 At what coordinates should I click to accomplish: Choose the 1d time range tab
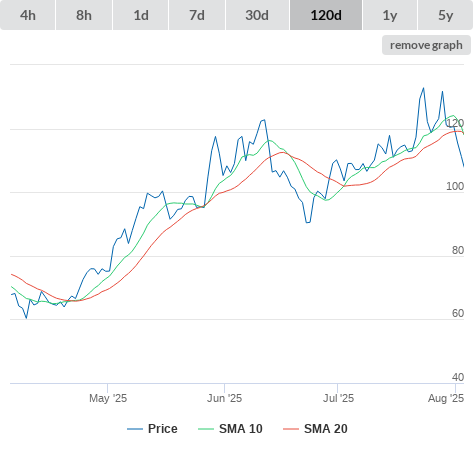(141, 15)
